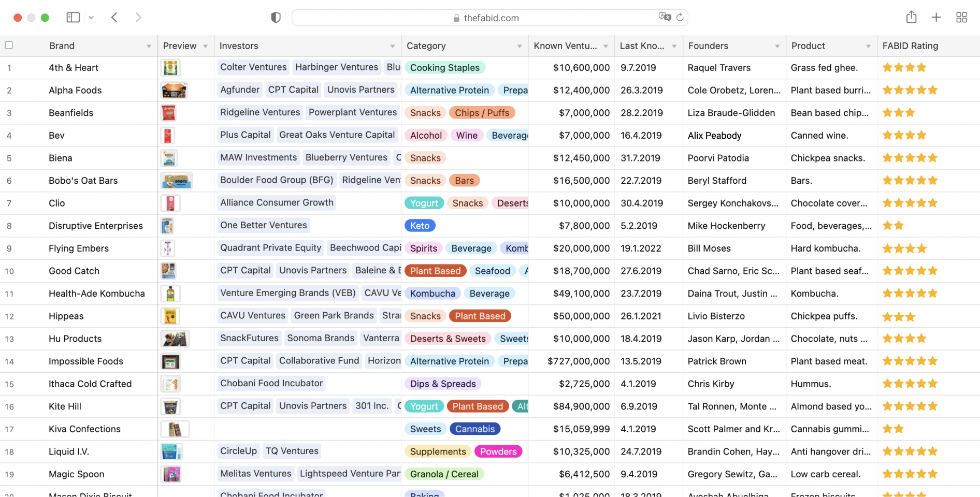980x497 pixels.
Task: Open sidebar options chevron menu
Action: click(91, 18)
